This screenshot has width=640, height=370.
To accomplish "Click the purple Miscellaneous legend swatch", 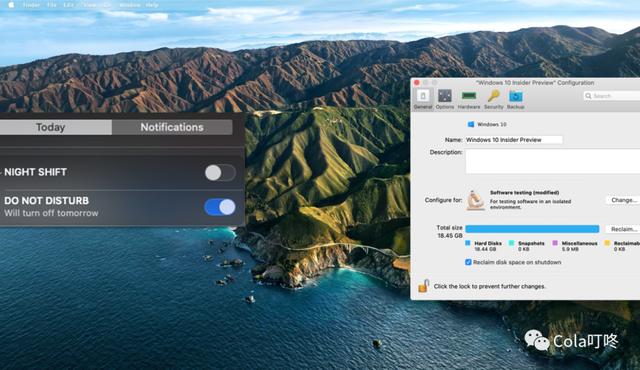I will pyautogui.click(x=555, y=243).
